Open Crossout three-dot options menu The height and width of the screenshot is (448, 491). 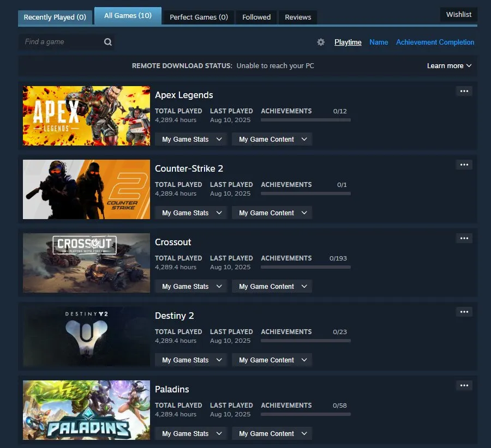tap(464, 238)
